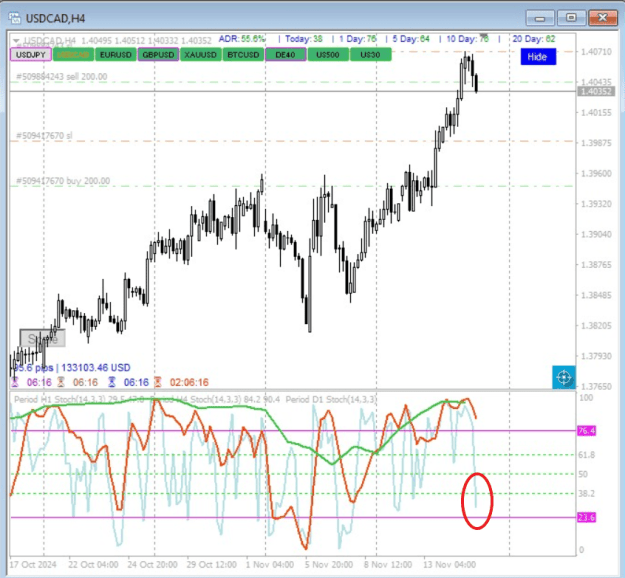This screenshot has height=578, width=625.
Task: Switch chart to DE40 symbol button
Action: (285, 55)
